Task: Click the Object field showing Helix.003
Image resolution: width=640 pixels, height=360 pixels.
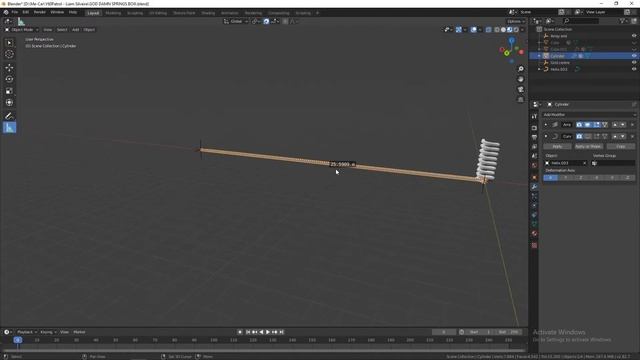Action: click(565, 163)
